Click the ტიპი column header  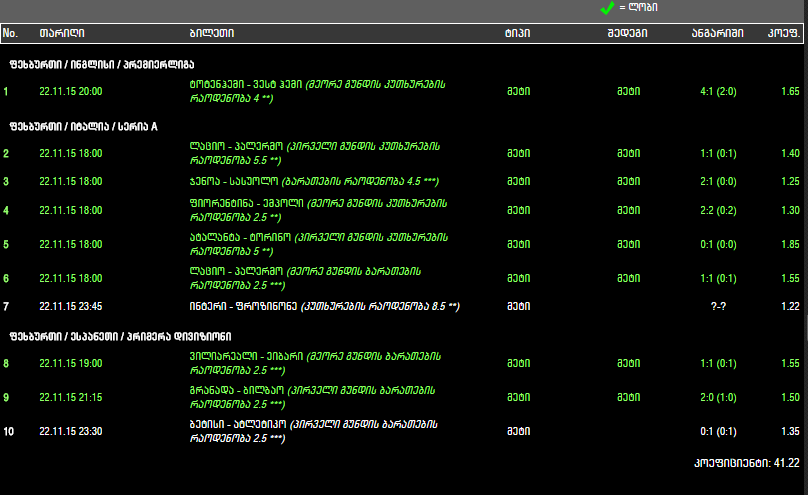pos(517,33)
